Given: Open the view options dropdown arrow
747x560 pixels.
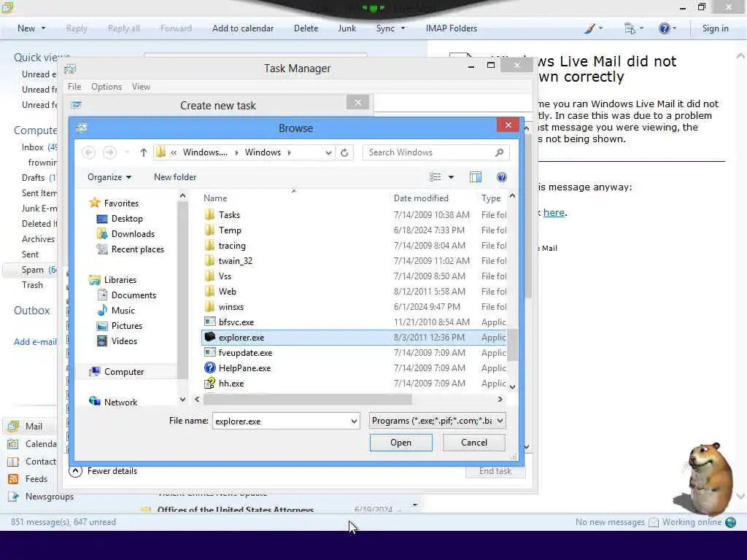Looking at the screenshot, I should coord(451,177).
